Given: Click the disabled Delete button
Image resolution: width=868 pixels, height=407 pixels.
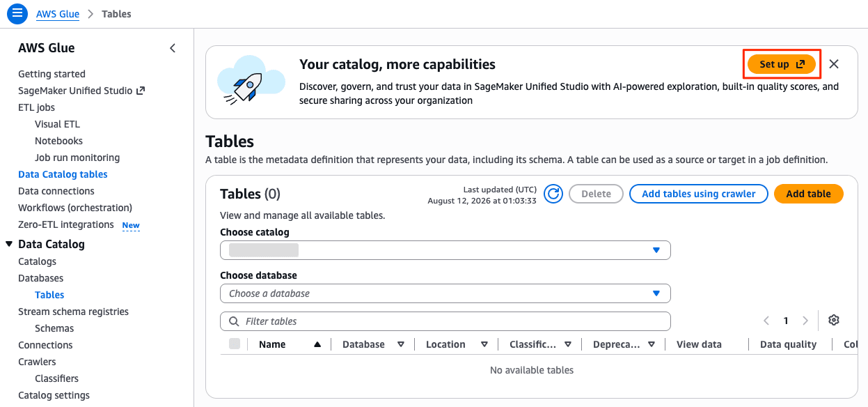Looking at the screenshot, I should (596, 194).
